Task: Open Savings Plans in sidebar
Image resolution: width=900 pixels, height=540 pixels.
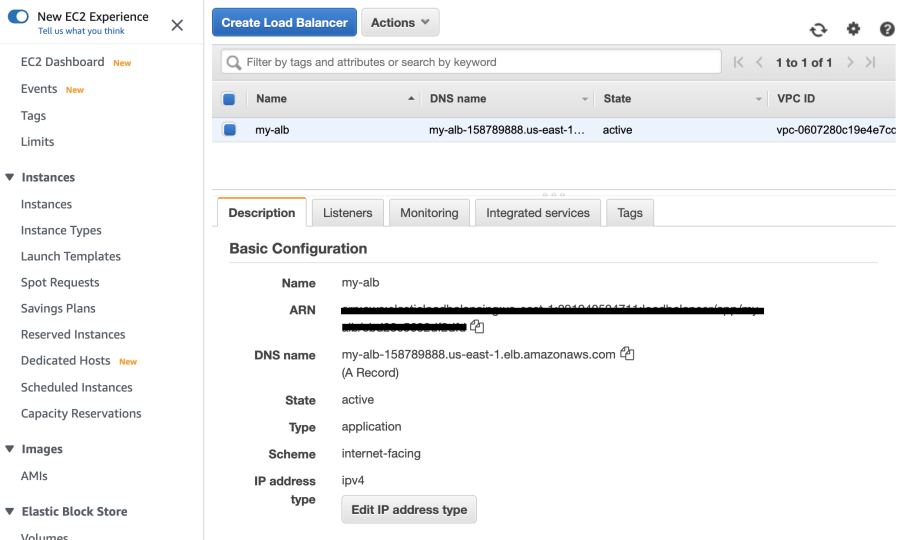Action: tap(58, 309)
